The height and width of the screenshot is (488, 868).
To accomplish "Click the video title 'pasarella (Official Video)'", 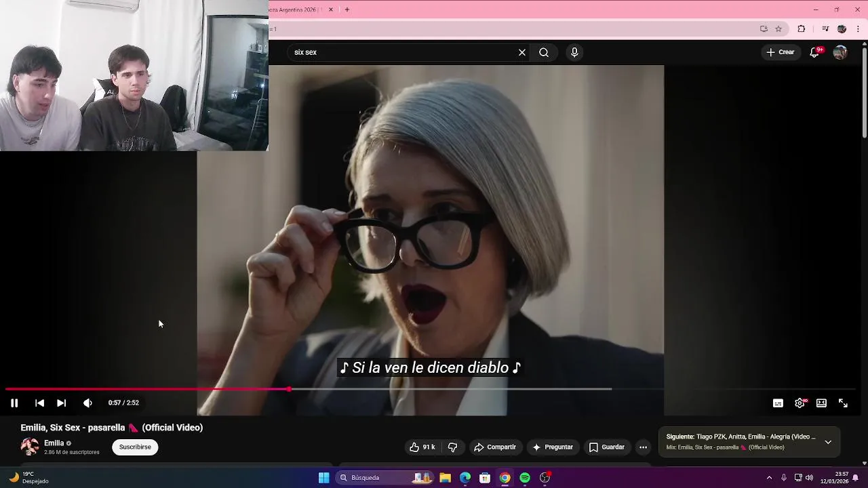I will (112, 428).
